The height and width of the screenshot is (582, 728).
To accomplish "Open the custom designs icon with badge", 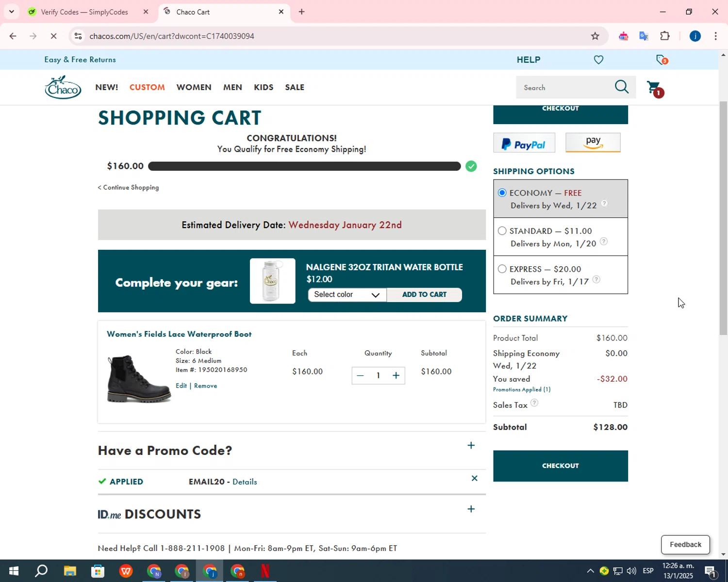I will click(x=662, y=60).
